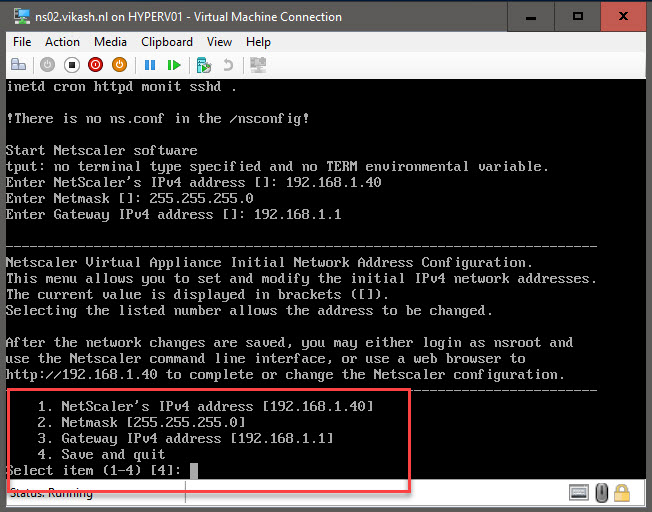Click the 'Enter Gateway IPv4 address' console line
The image size is (652, 512).
(x=173, y=214)
